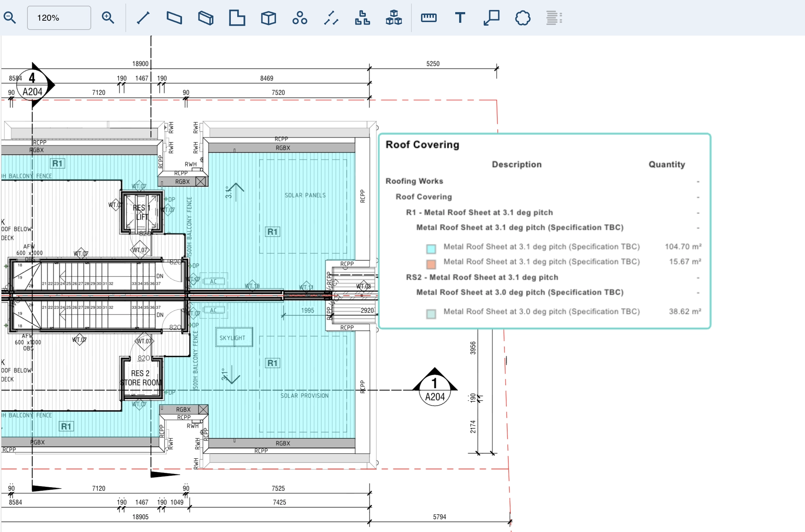Screen dimensions: 805x532
Task: Select the ruler scale tool
Action: pyautogui.click(x=429, y=18)
